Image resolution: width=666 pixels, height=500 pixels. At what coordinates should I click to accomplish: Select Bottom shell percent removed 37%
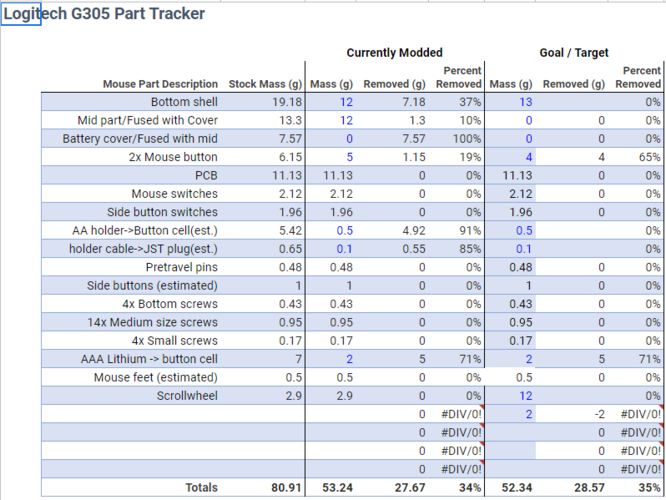(470, 102)
